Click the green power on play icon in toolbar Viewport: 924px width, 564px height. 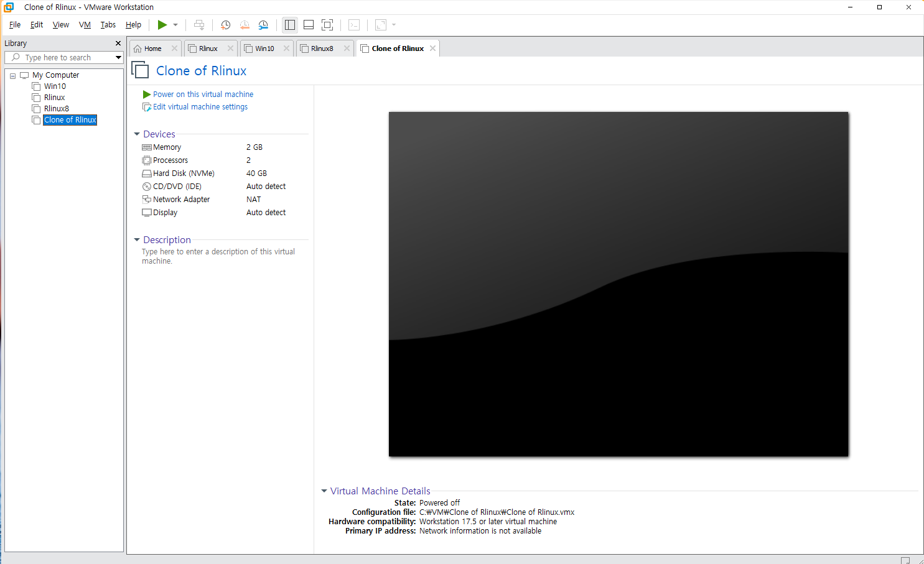(x=162, y=25)
